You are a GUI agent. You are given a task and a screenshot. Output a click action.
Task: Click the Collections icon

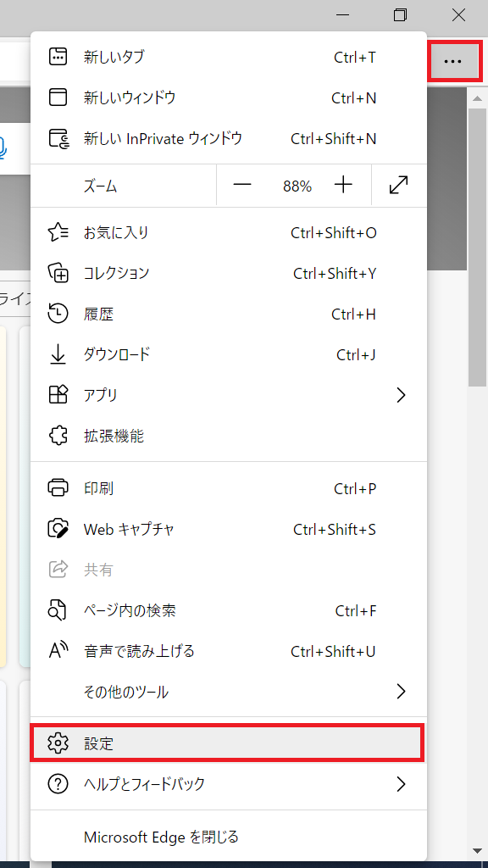58,274
